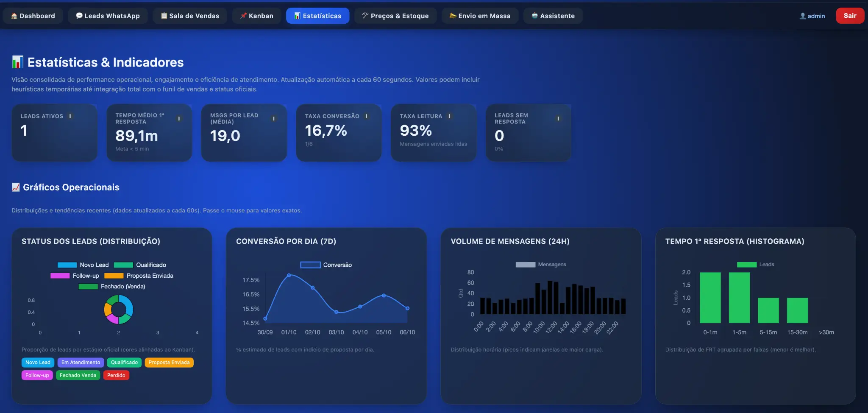
Task: Click info icon on Msgs por Lead card
Action: (x=274, y=119)
